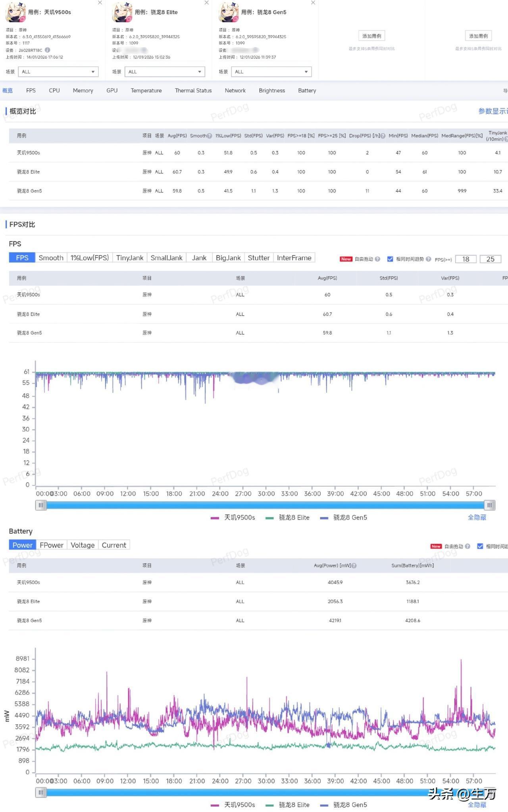
Task: Click the version name 6.3.0_41350619_41366669
Action: coord(46,37)
